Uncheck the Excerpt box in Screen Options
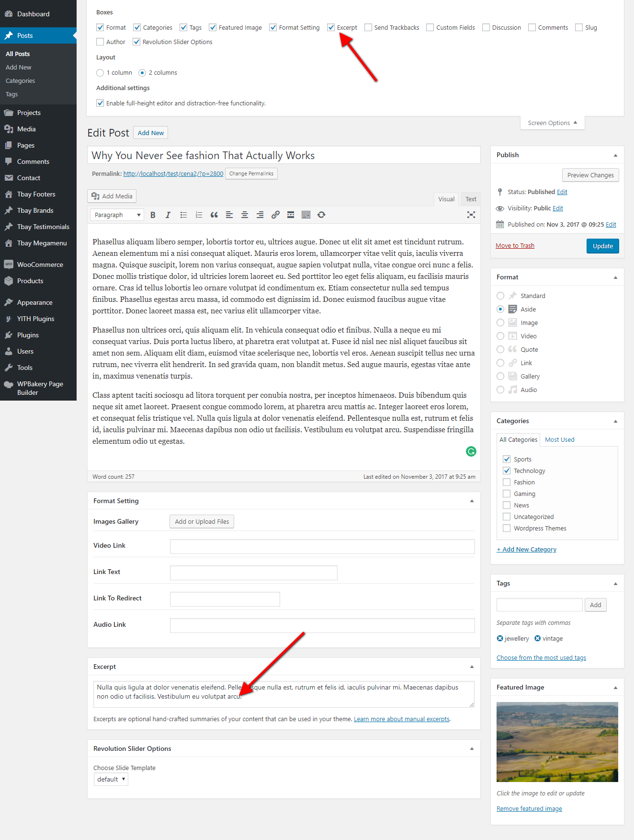 [x=331, y=28]
